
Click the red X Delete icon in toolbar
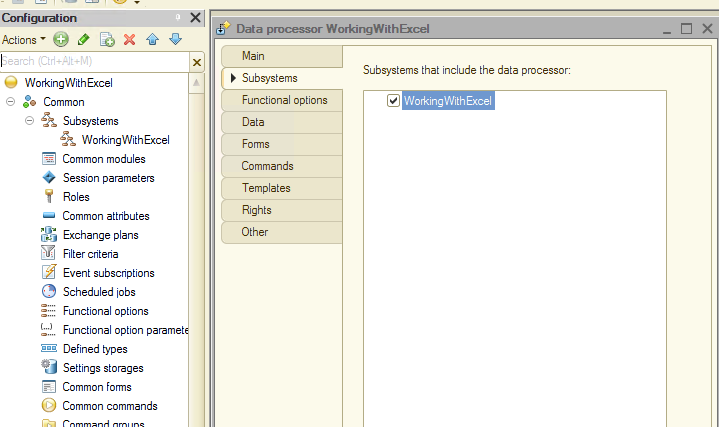tap(130, 39)
